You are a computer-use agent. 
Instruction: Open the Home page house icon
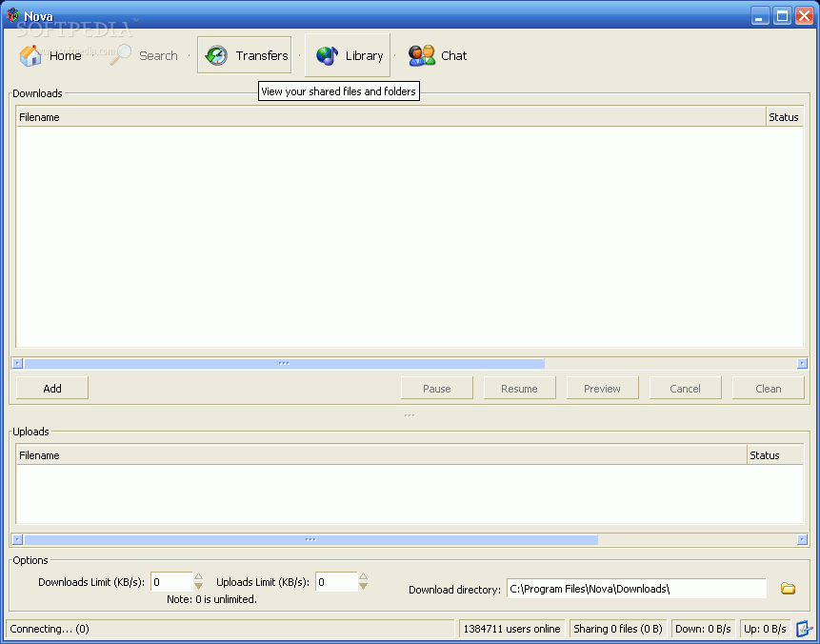point(30,55)
